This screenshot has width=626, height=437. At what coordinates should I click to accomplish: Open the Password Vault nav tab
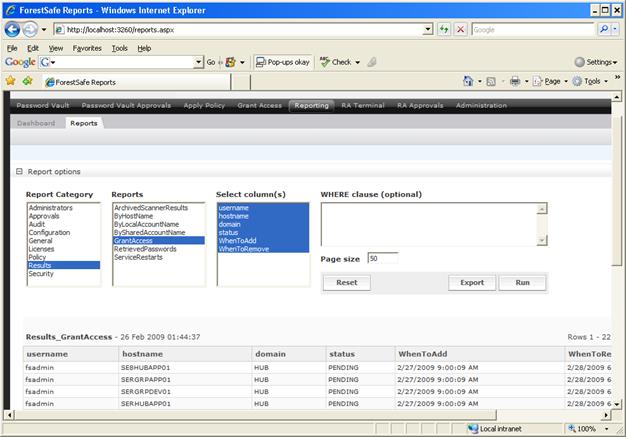click(43, 105)
